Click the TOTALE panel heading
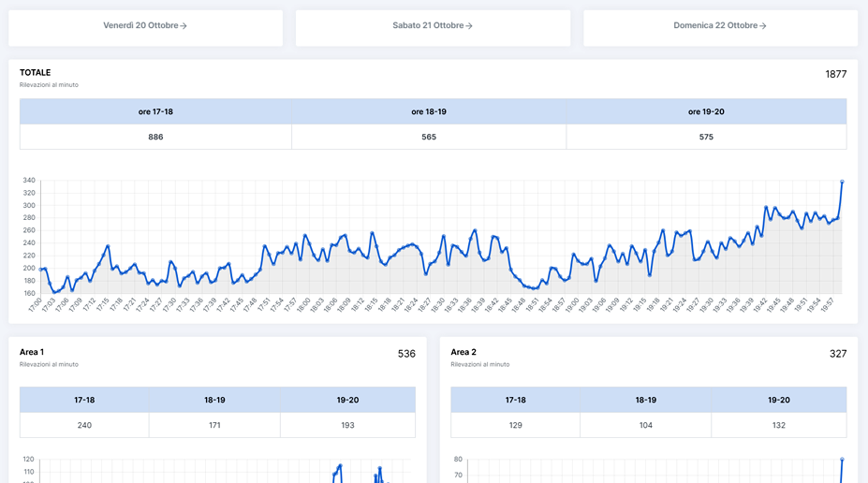Viewport: 868px width, 483px height. [35, 72]
